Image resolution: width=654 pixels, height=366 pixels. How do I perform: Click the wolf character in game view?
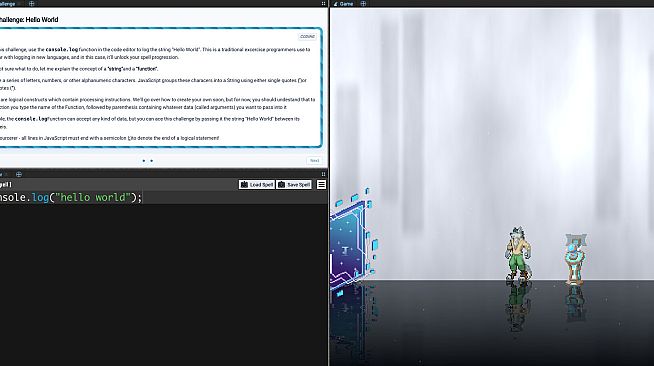tap(518, 253)
